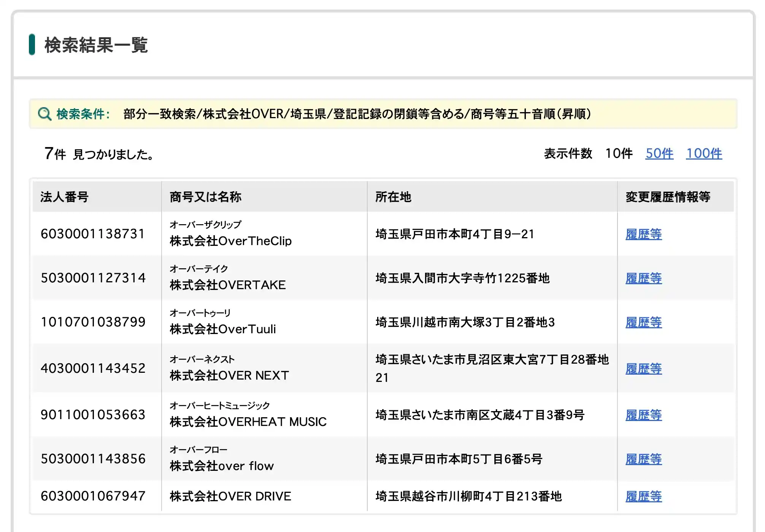Click the address 埼玉県川越市南大塚3丁目2番地3
765x532 pixels.
465,322
